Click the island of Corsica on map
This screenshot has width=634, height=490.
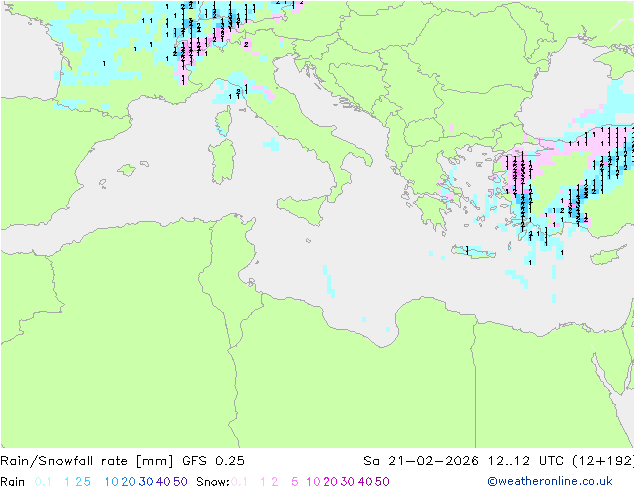(x=223, y=120)
